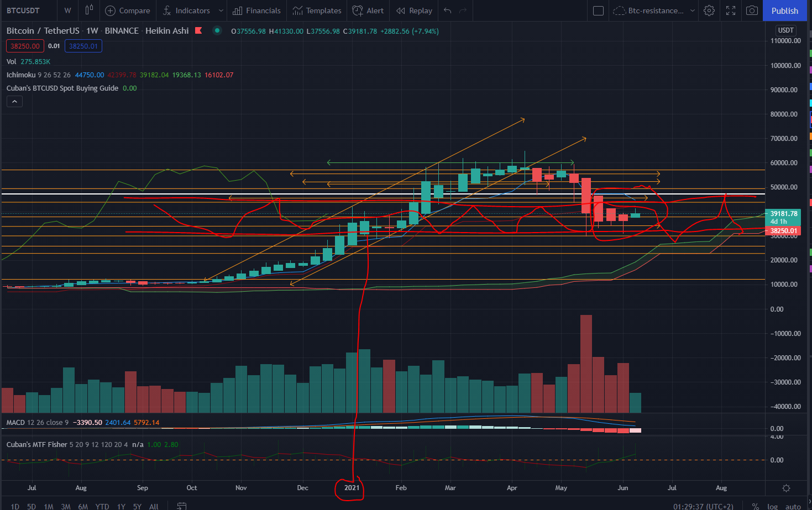This screenshot has width=812, height=510.
Task: Set range to 6M
Action: [83, 506]
